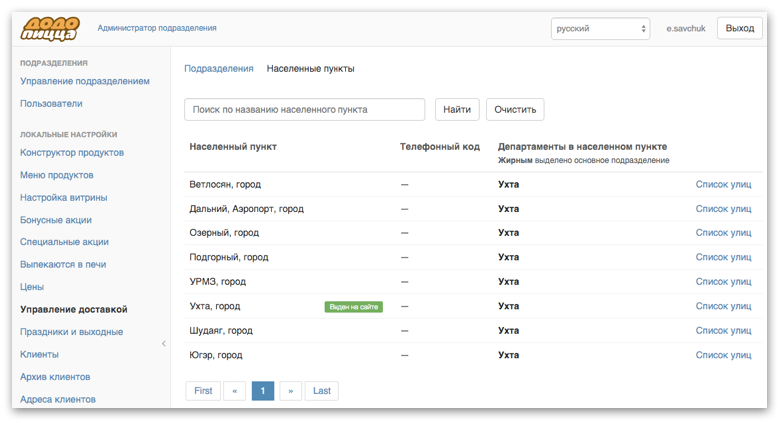Viewport: 780px width, 423px height.
Task: Click the next page » button
Action: (291, 391)
